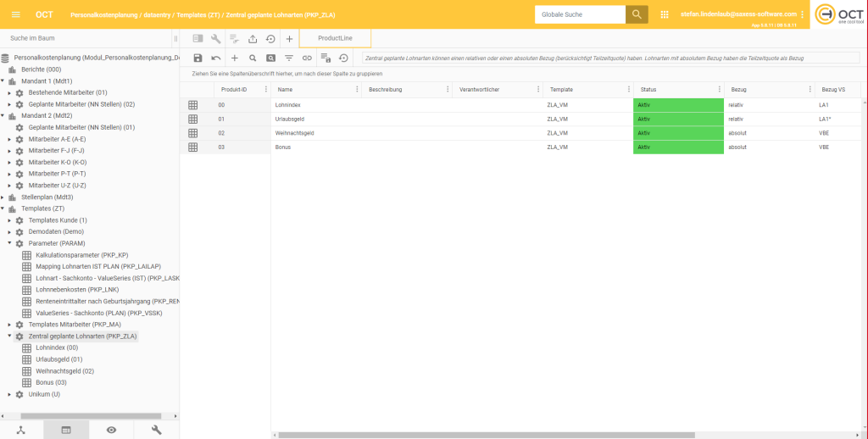Click the tree panel horizontal scrollbar

tap(91, 416)
